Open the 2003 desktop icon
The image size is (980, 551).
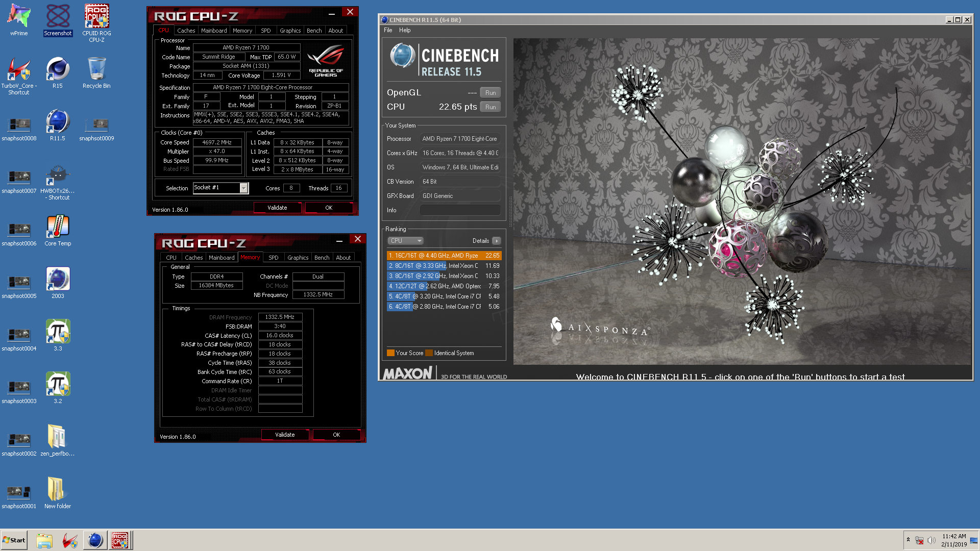(58, 283)
